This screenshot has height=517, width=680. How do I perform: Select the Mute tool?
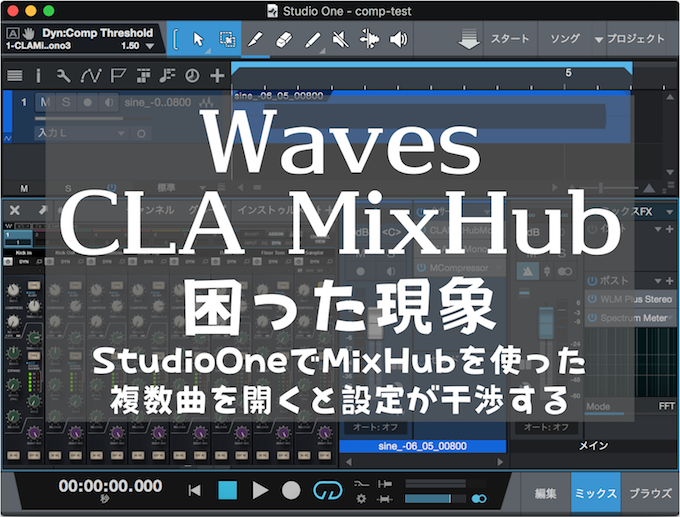[x=340, y=39]
